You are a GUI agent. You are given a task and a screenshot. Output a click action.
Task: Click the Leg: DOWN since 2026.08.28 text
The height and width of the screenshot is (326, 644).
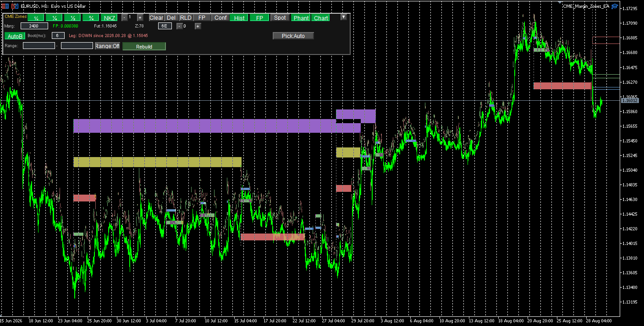tap(109, 35)
